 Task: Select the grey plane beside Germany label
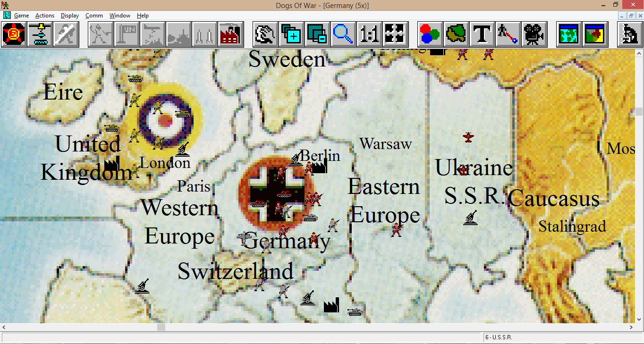pyautogui.click(x=244, y=238)
